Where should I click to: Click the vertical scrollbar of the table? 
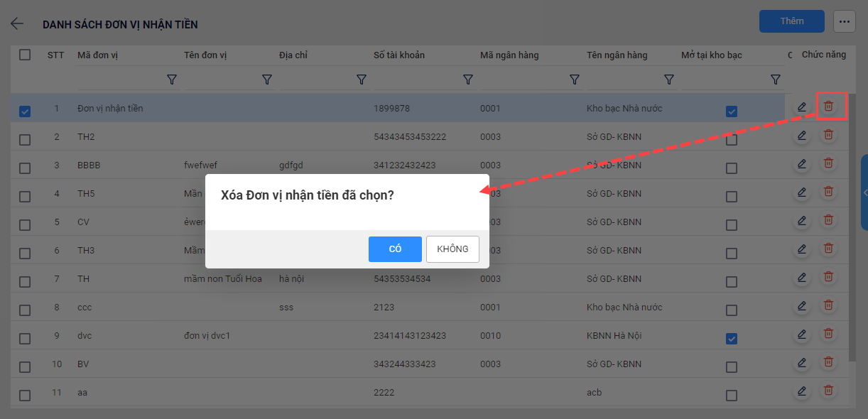pos(852,227)
